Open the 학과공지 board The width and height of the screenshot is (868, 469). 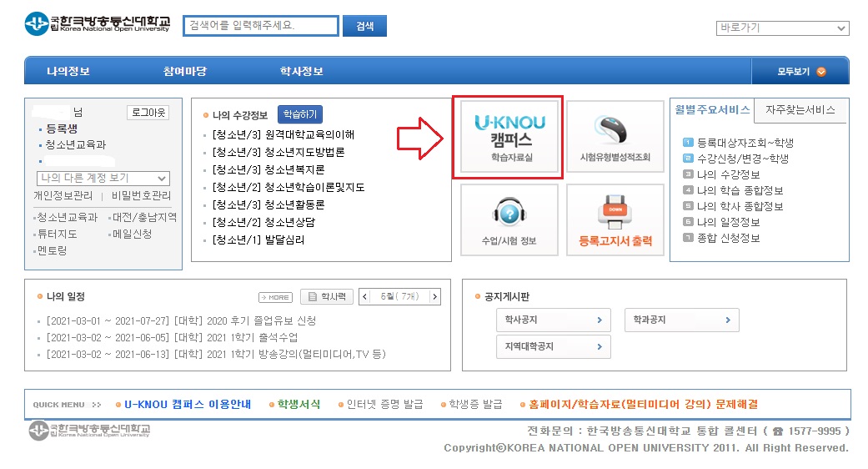point(681,320)
